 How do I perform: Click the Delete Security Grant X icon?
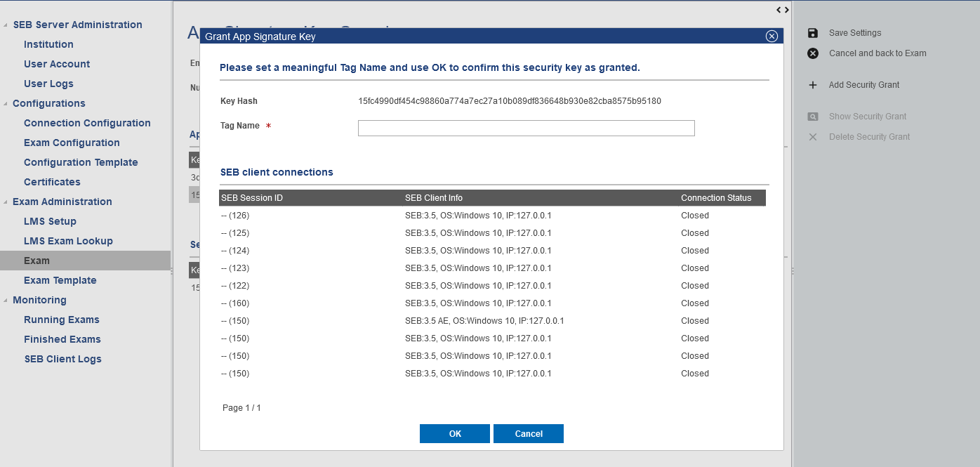pos(813,137)
